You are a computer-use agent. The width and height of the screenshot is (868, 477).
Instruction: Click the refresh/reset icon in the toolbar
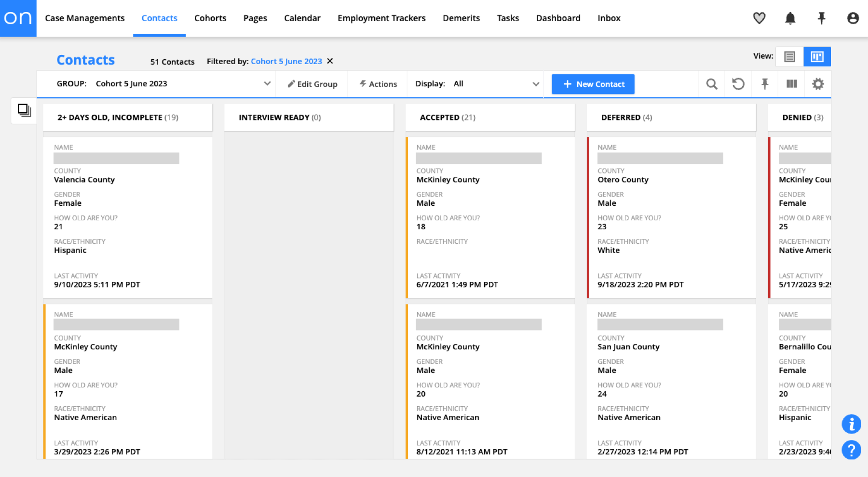pos(738,83)
